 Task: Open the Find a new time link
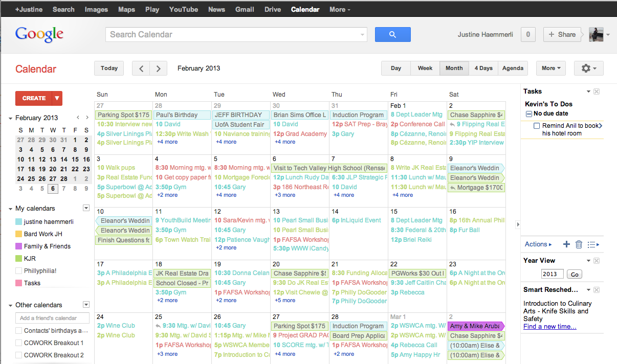tap(549, 327)
